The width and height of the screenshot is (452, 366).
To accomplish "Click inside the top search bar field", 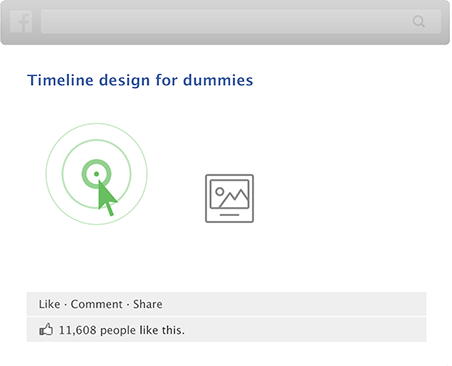I will click(241, 22).
